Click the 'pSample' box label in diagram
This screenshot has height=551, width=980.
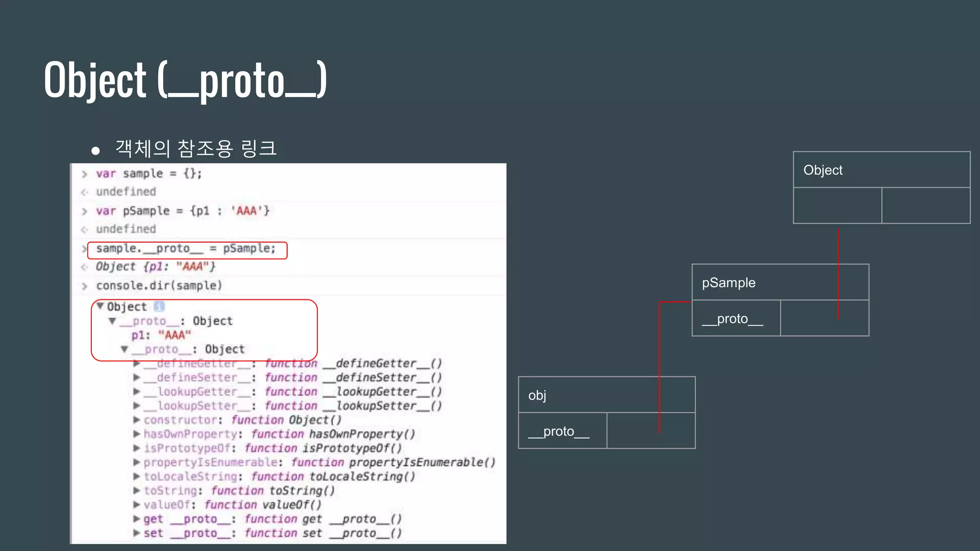point(728,283)
